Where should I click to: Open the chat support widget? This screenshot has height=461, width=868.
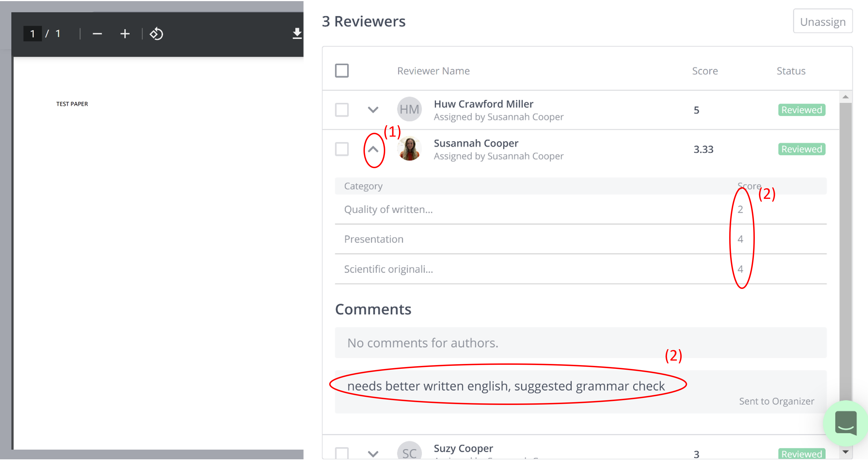click(845, 423)
